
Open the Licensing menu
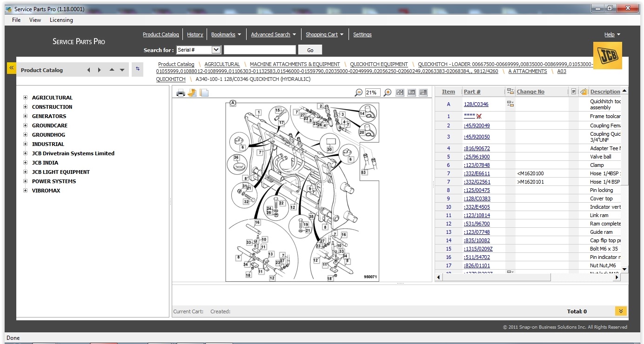tap(61, 20)
